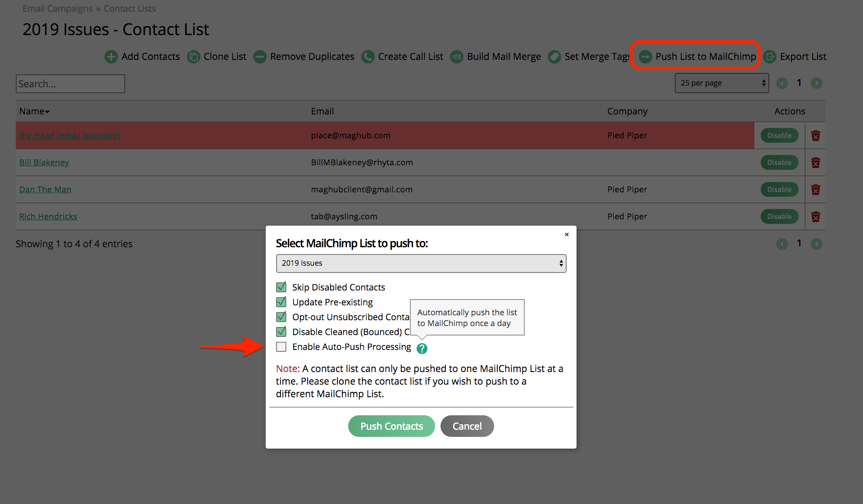Uncheck Skip Disabled Contacts
This screenshot has width=863, height=504.
point(282,287)
